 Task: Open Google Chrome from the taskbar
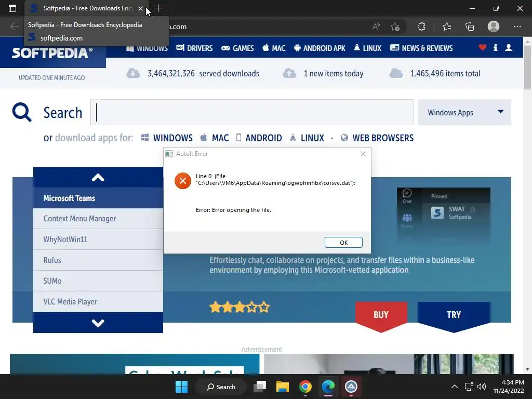[x=305, y=387]
